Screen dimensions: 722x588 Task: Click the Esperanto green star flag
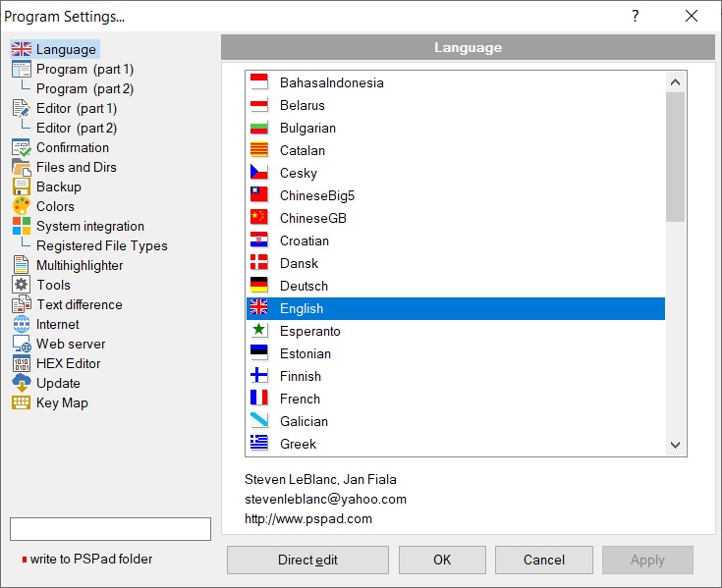(258, 331)
